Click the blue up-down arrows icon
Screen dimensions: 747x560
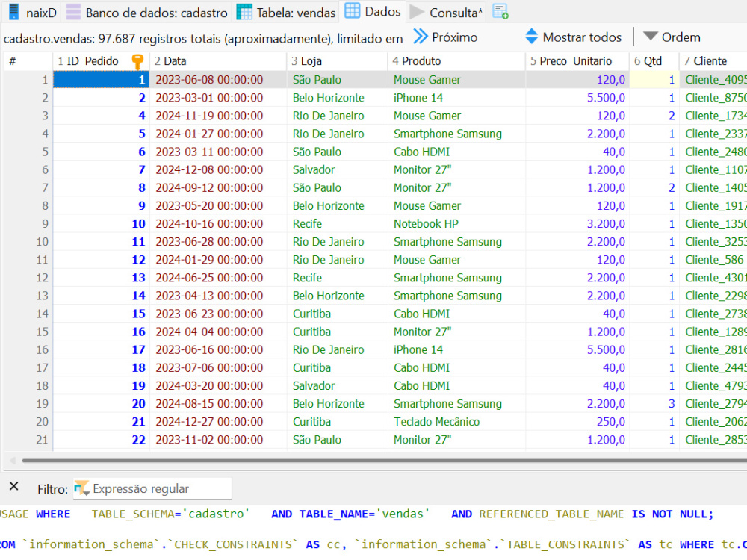click(532, 37)
